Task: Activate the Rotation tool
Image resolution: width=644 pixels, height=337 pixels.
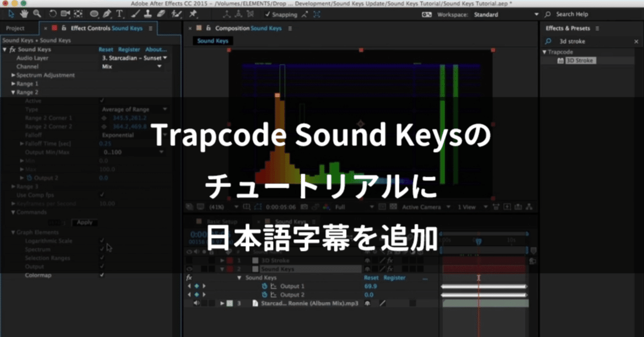Action: tap(53, 14)
